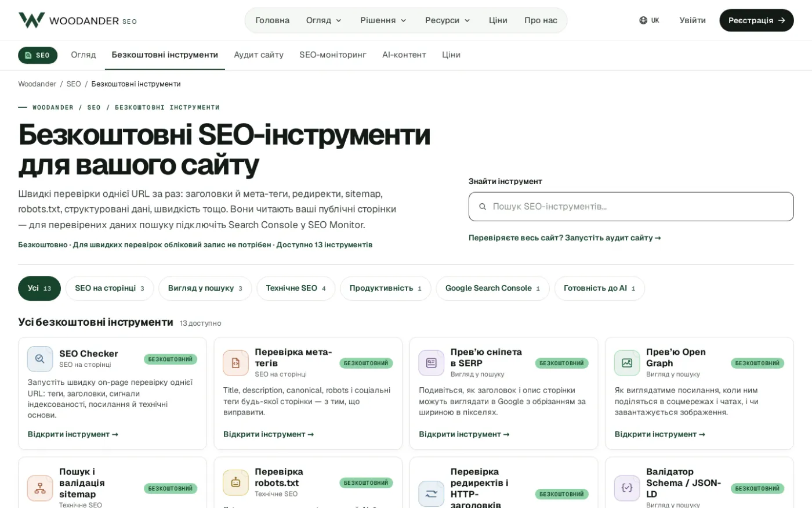The image size is (812, 508).
Task: Click the SEO breadcrumb link
Action: coord(74,84)
